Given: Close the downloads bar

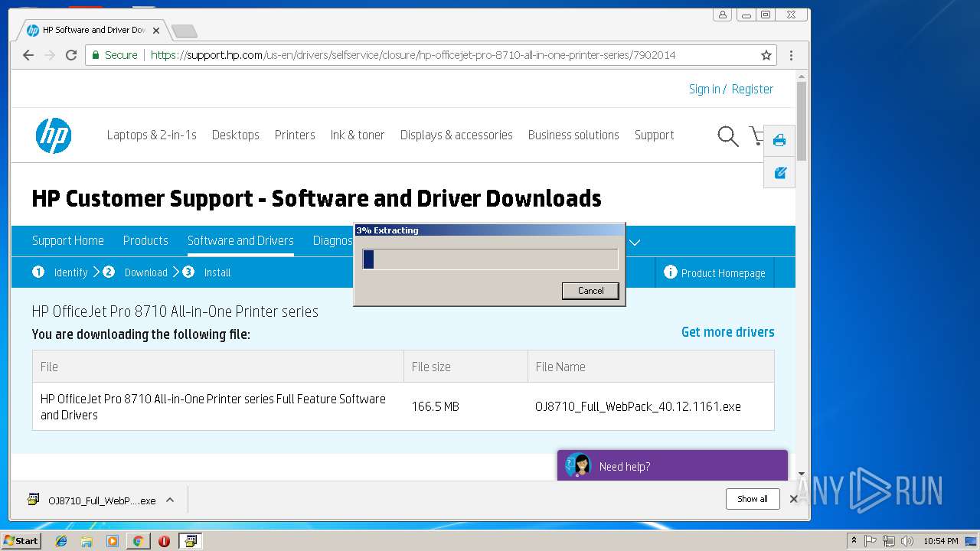Looking at the screenshot, I should coord(794,499).
